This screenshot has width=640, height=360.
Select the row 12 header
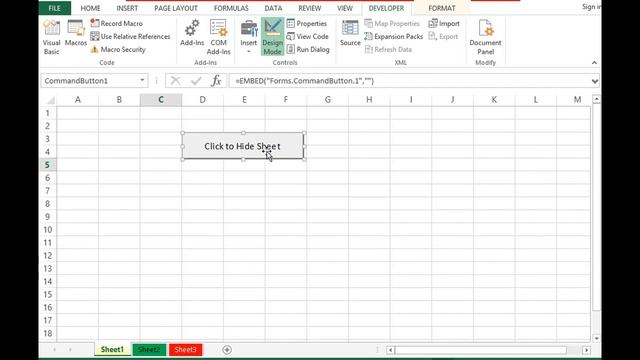(48, 256)
